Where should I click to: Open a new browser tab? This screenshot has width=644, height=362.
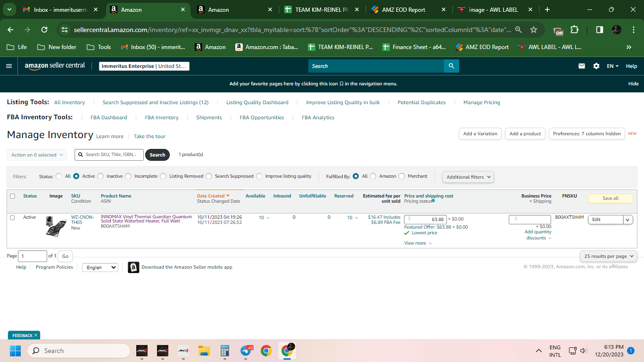coord(547,9)
